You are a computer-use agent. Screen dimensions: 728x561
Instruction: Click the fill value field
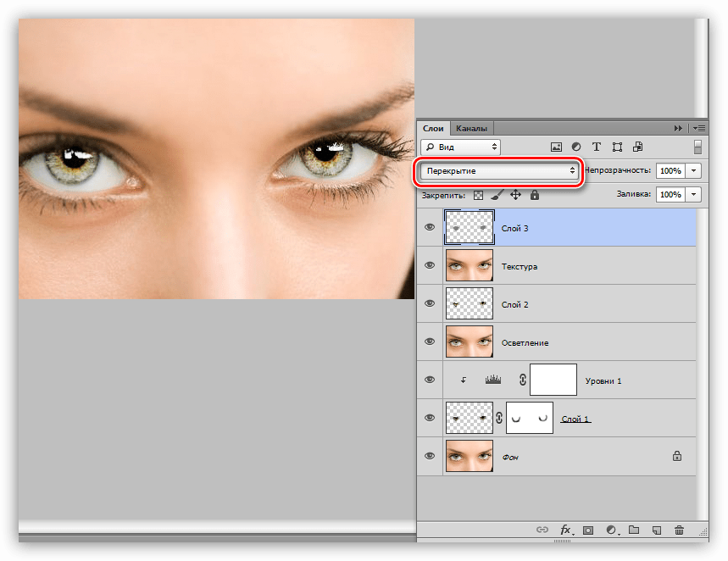pos(670,195)
